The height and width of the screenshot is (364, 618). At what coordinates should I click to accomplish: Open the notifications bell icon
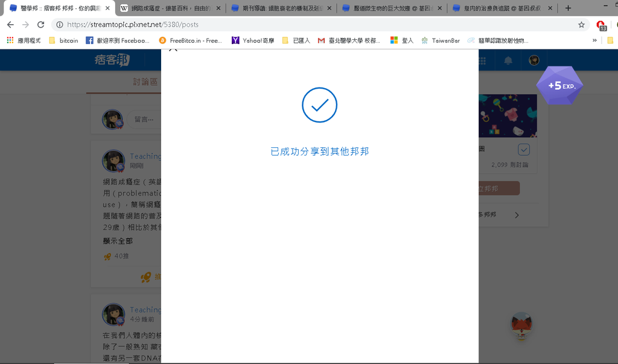click(x=508, y=60)
